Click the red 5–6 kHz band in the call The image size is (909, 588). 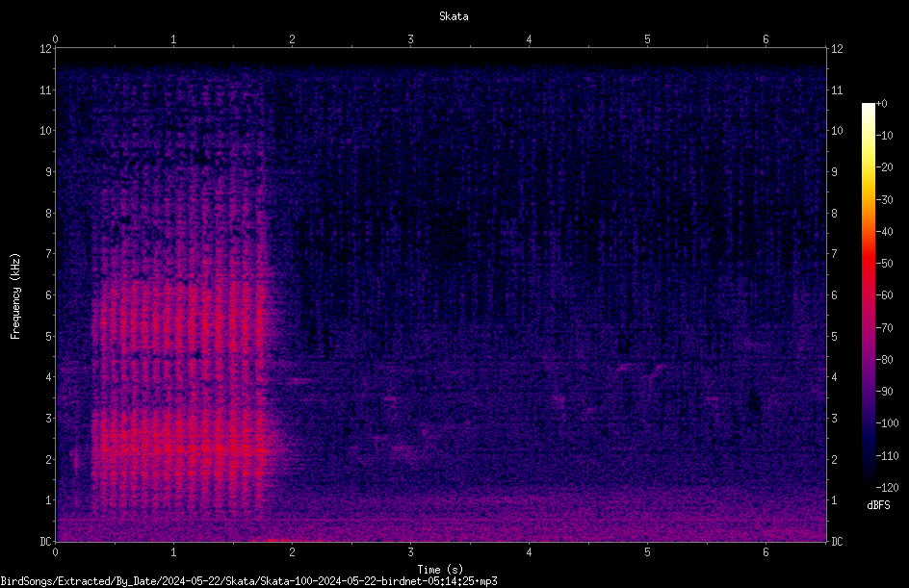click(x=180, y=316)
